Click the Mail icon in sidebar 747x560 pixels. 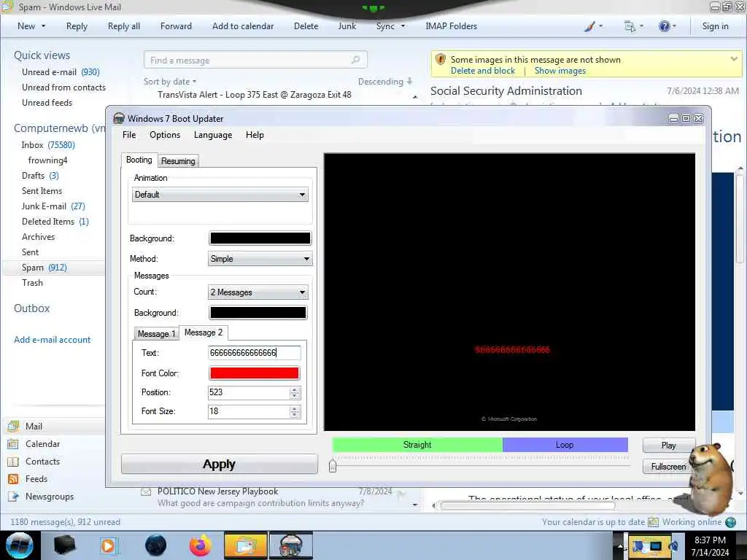13,426
